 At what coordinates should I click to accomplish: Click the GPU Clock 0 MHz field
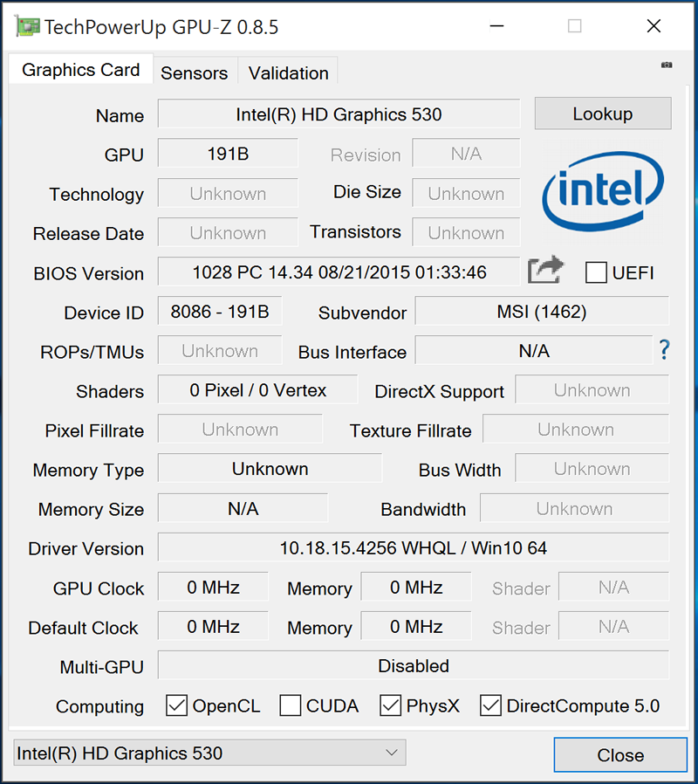point(213,587)
